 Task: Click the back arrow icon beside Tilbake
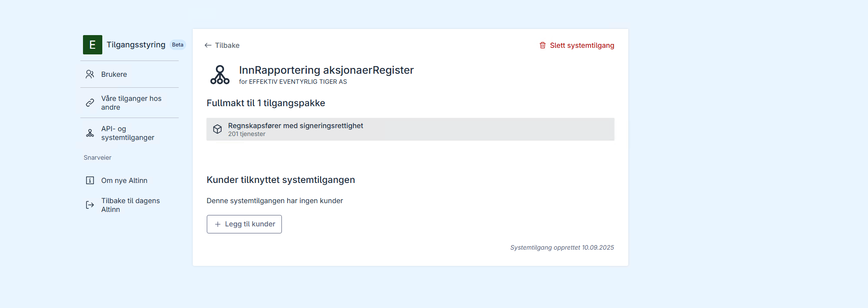208,45
